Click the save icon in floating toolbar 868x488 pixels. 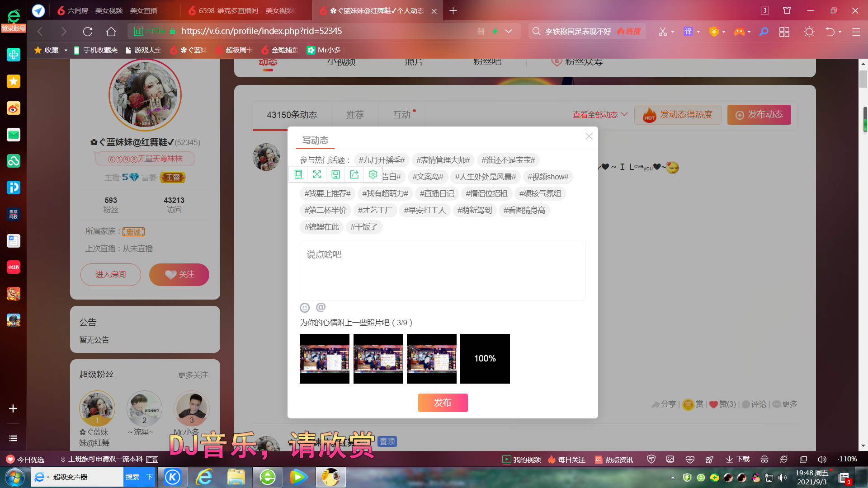coord(335,174)
